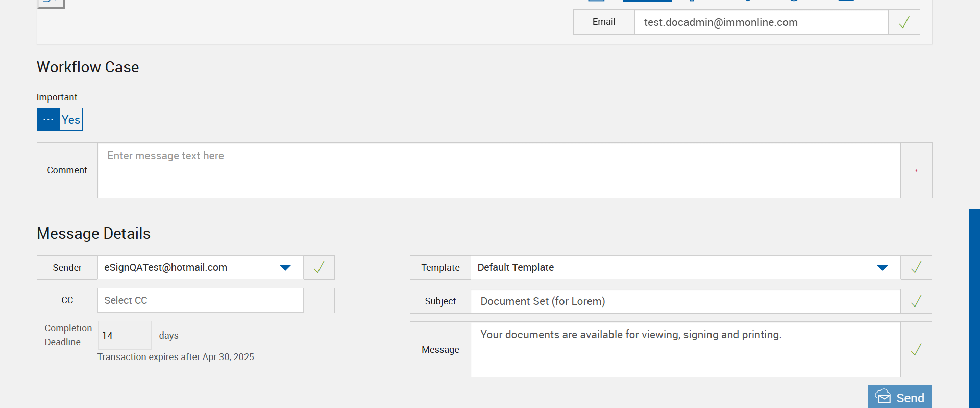Viewport: 980px width, 408px height.
Task: Click into the Comment text area
Action: pyautogui.click(x=499, y=170)
